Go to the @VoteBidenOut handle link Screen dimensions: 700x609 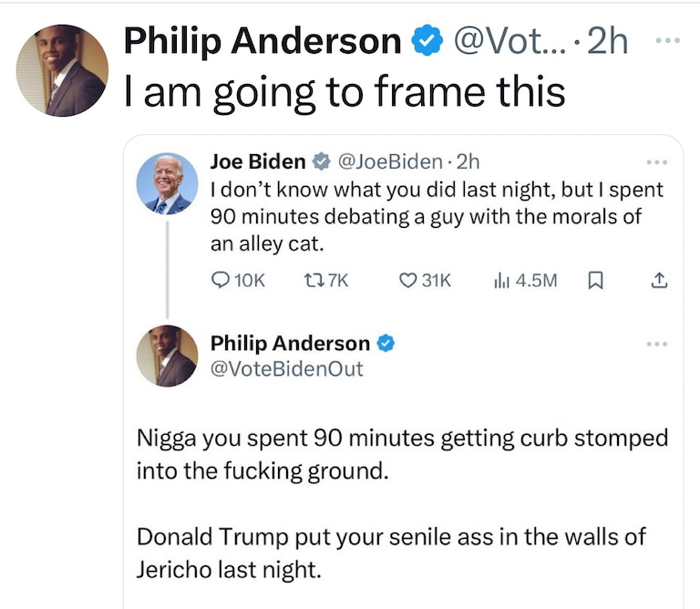286,368
